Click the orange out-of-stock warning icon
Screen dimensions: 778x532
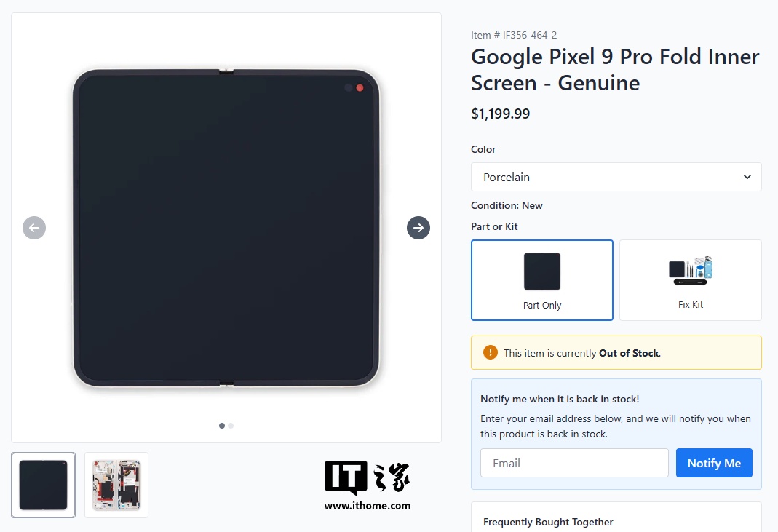490,353
